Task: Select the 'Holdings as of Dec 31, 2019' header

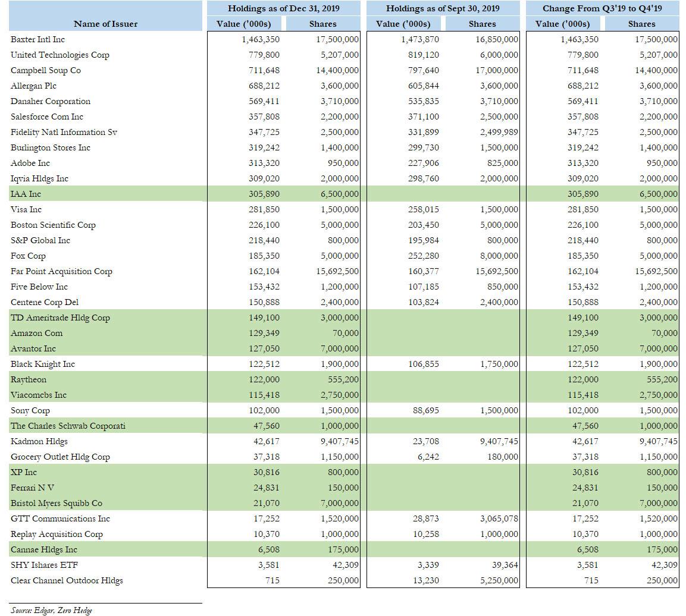Action: [283, 8]
